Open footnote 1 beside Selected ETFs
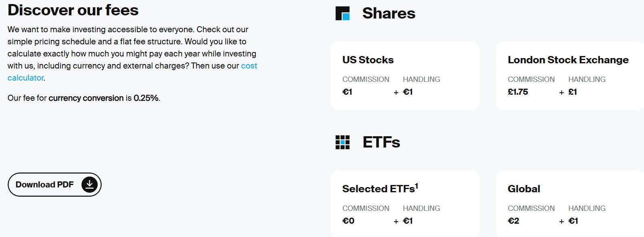 point(416,186)
